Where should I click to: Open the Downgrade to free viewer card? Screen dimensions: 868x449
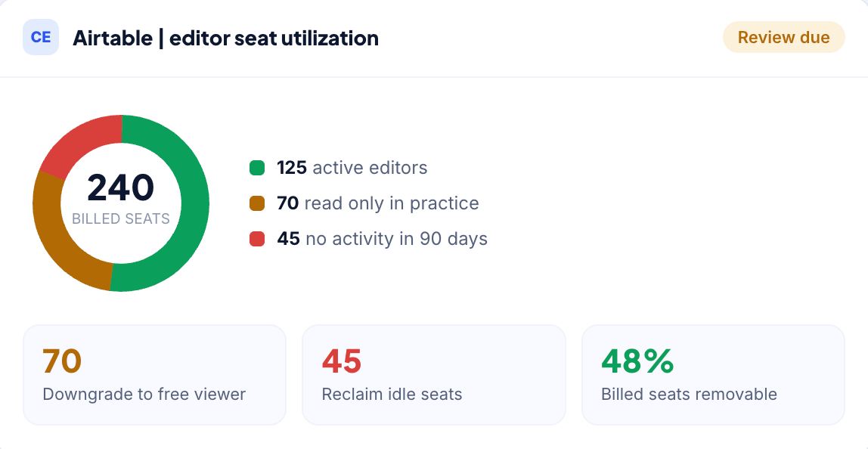[x=154, y=375]
